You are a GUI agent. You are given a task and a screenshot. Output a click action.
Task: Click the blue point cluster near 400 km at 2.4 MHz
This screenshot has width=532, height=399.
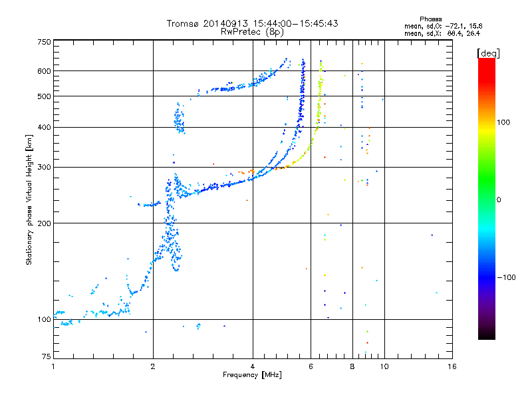(179, 119)
